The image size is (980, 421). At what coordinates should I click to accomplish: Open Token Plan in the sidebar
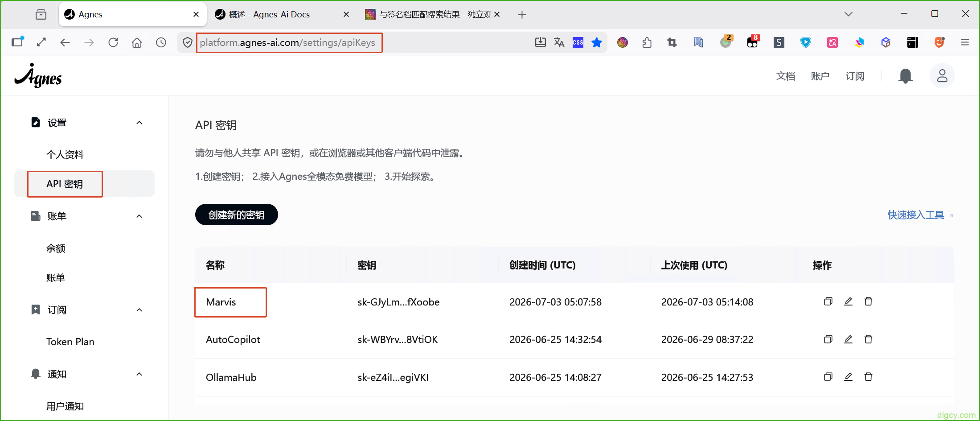click(x=70, y=342)
